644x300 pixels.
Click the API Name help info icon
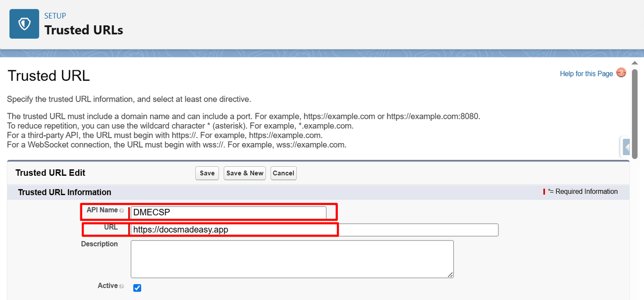point(122,210)
